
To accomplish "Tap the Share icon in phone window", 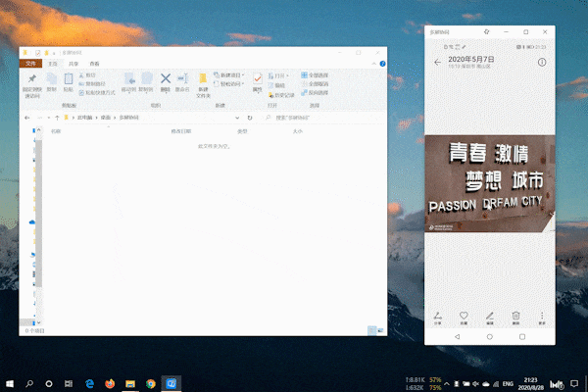I will click(437, 318).
